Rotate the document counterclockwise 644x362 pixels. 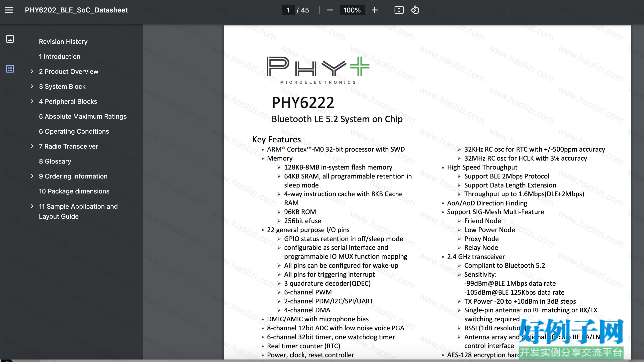[x=415, y=10]
